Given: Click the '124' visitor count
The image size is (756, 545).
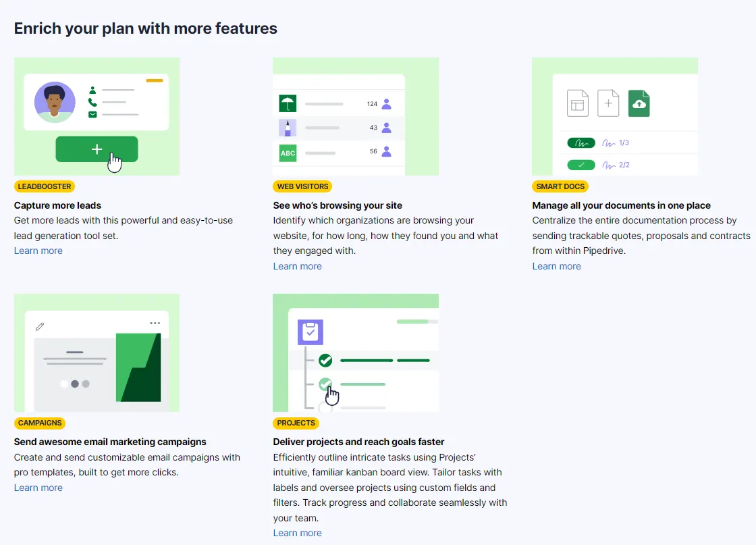Looking at the screenshot, I should pyautogui.click(x=372, y=104).
